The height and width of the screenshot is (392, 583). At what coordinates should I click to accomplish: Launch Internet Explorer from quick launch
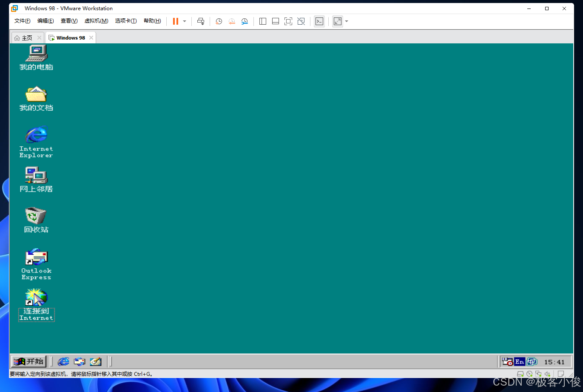click(63, 361)
